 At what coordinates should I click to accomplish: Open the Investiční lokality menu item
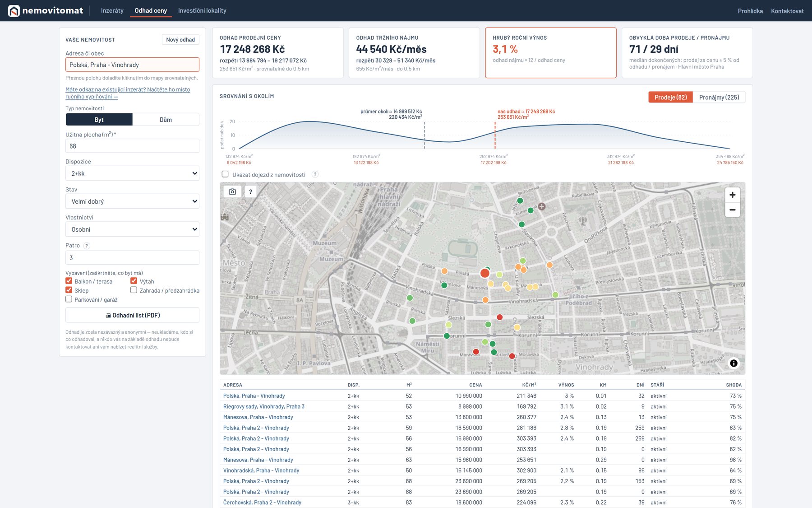[202, 10]
